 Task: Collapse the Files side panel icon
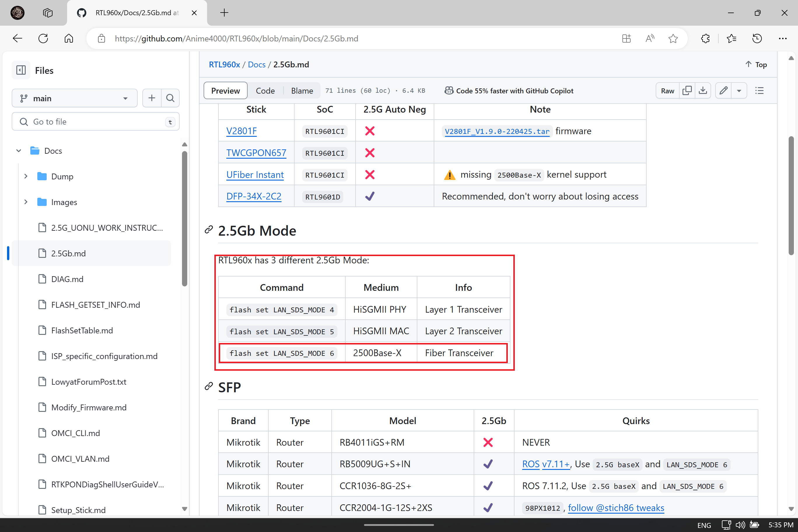(21, 70)
